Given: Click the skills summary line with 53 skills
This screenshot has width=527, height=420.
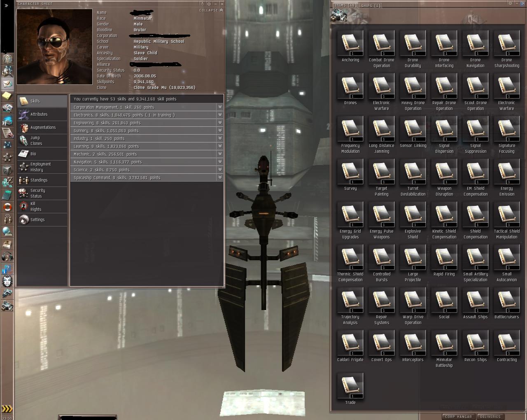Looking at the screenshot, I should tap(147, 99).
